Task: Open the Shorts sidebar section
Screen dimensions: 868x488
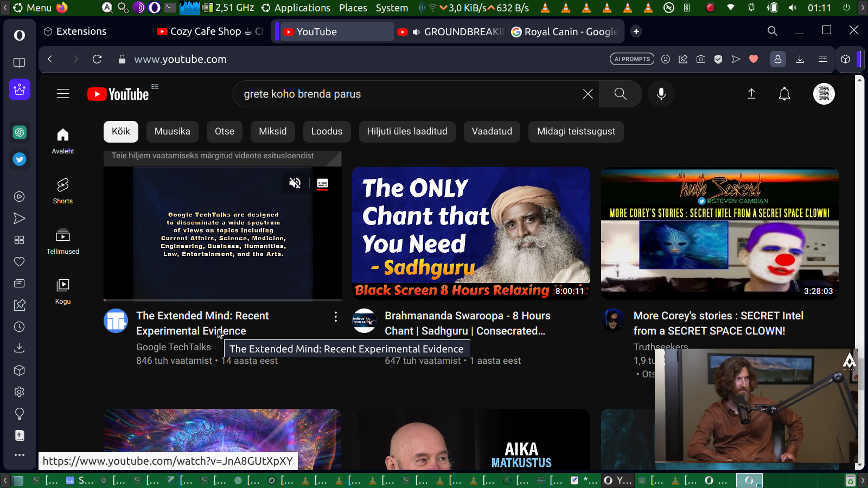Action: point(63,191)
